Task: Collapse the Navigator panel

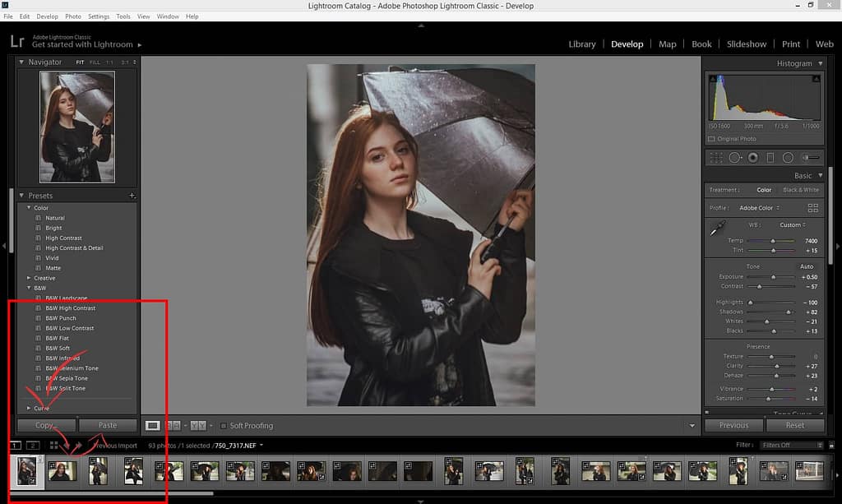Action: pyautogui.click(x=21, y=62)
